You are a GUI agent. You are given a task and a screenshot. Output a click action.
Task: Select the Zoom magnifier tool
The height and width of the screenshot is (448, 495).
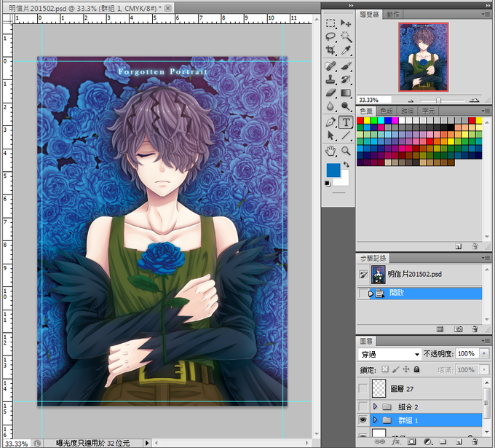[346, 151]
